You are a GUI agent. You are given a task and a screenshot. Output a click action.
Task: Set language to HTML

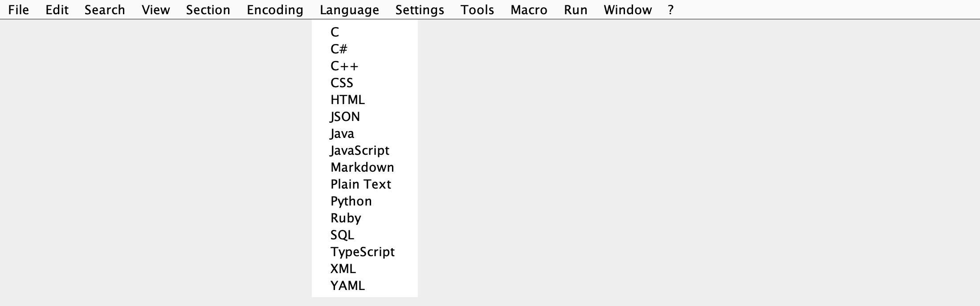pos(365,100)
